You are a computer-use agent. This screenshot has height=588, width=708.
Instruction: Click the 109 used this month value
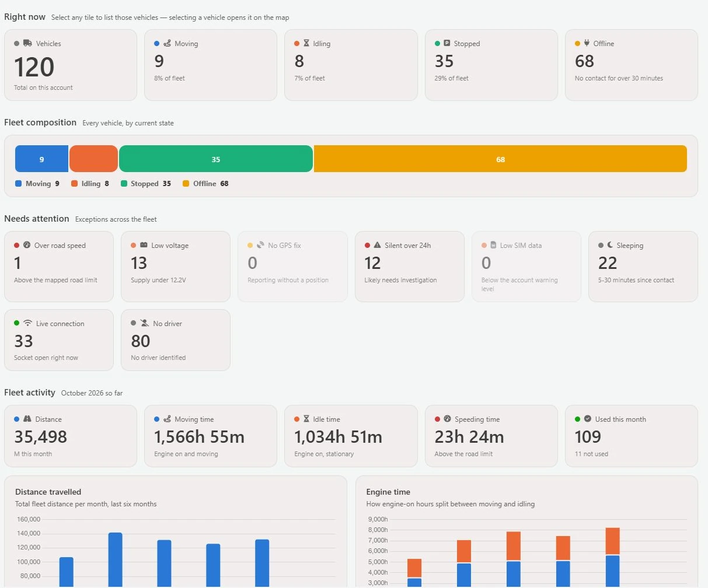[x=588, y=437]
